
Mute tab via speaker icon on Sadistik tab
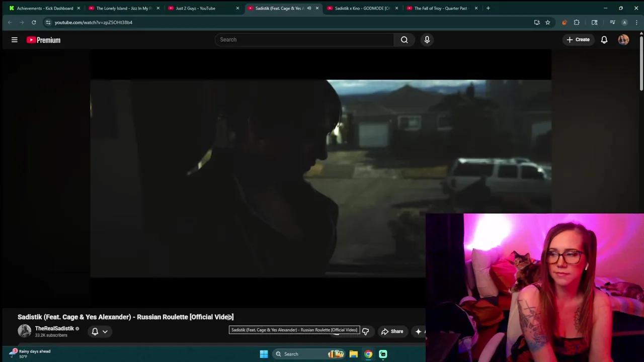coord(309,8)
